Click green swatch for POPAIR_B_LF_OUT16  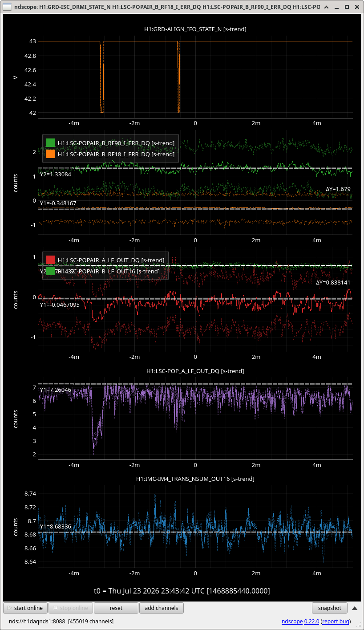(50, 271)
